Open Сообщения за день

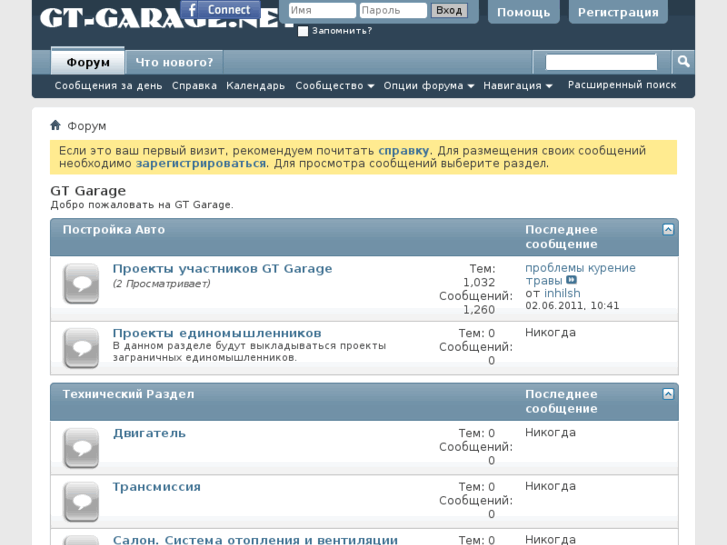(x=108, y=86)
